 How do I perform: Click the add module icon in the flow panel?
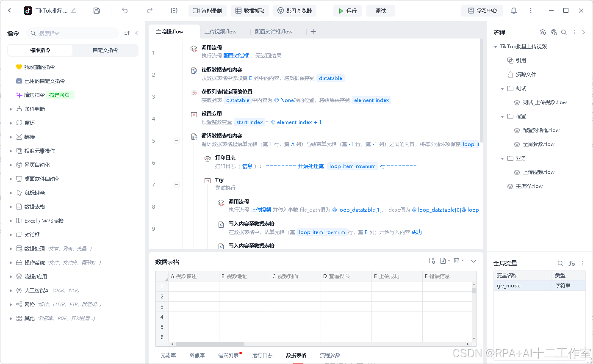pyautogui.click(x=554, y=32)
